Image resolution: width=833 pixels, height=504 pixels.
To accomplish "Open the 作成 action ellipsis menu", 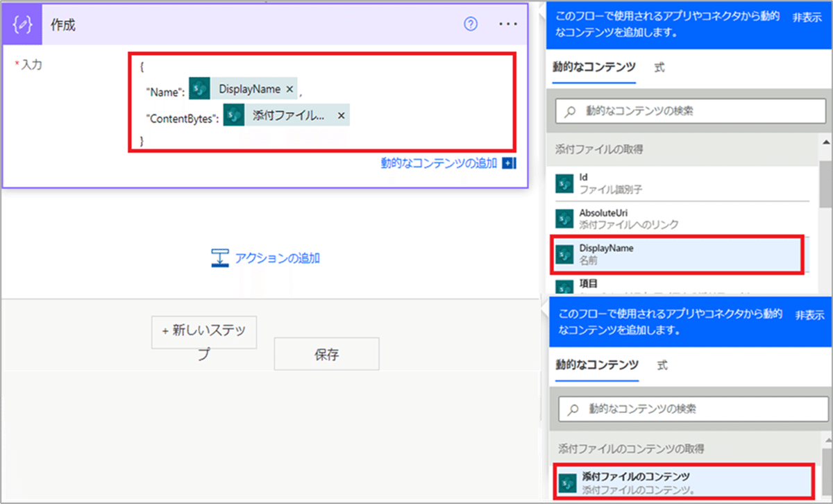I will (508, 24).
